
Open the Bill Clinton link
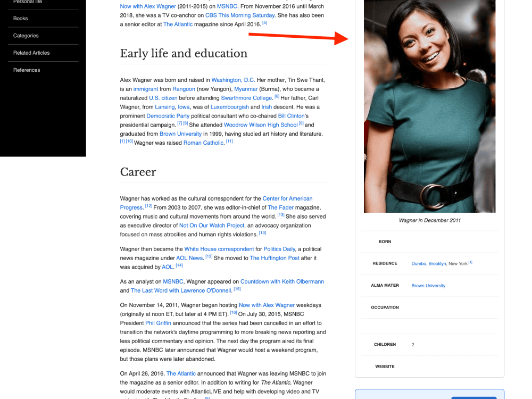pyautogui.click(x=292, y=115)
